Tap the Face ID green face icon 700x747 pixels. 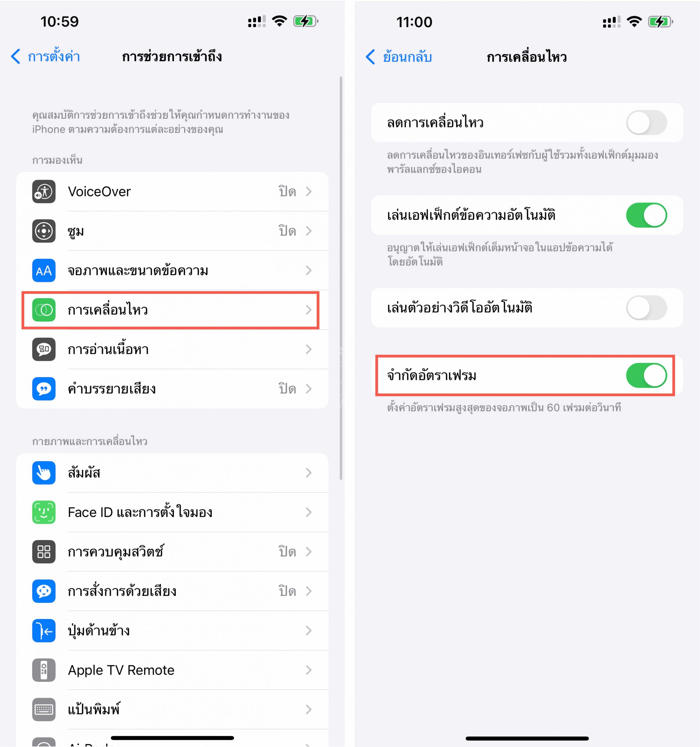coord(43,512)
